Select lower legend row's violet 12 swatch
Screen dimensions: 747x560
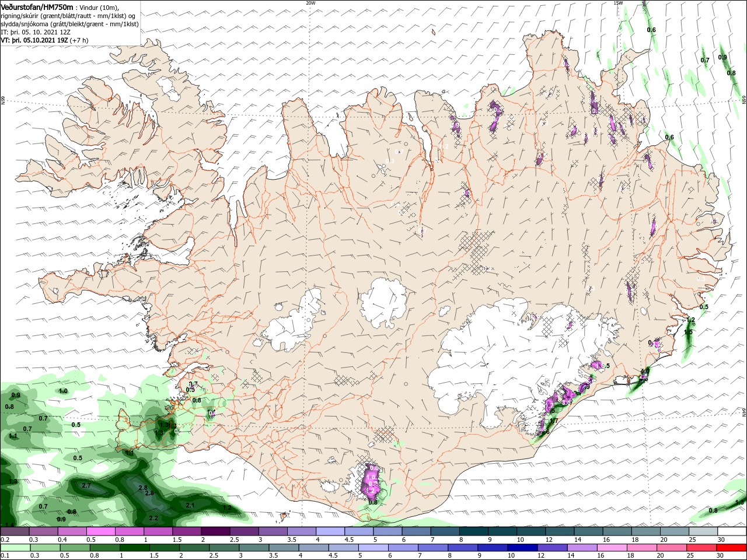pos(552,548)
